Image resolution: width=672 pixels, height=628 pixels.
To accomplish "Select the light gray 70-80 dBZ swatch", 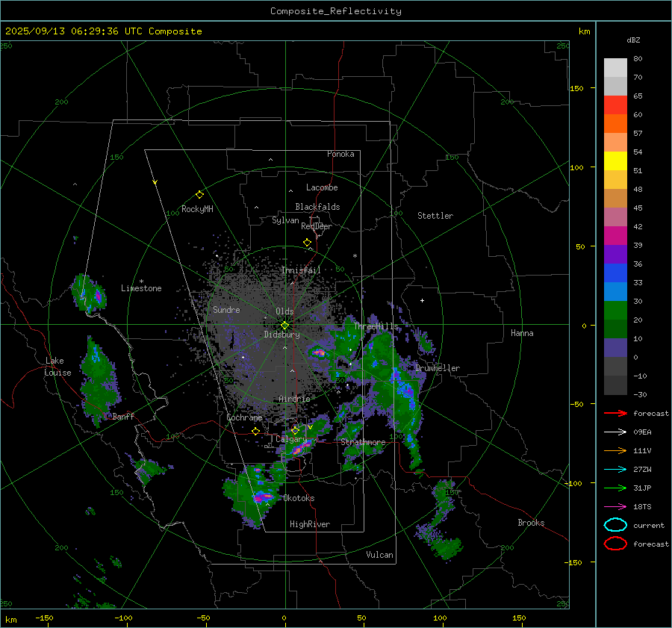I will click(x=615, y=68).
